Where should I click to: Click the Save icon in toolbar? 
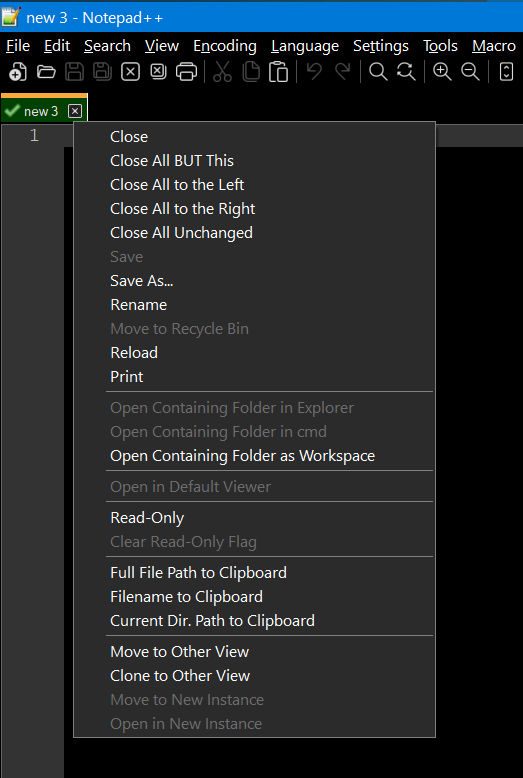(74, 72)
